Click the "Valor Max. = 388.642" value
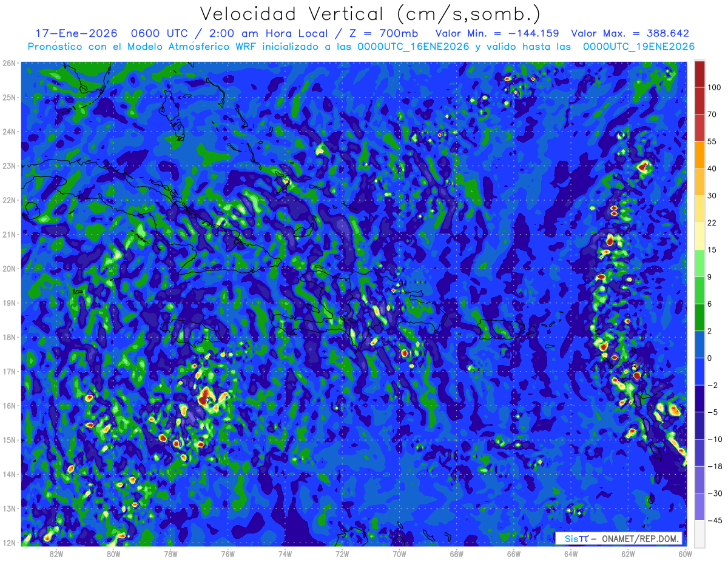Viewport: 728px width, 562px height. [x=630, y=33]
